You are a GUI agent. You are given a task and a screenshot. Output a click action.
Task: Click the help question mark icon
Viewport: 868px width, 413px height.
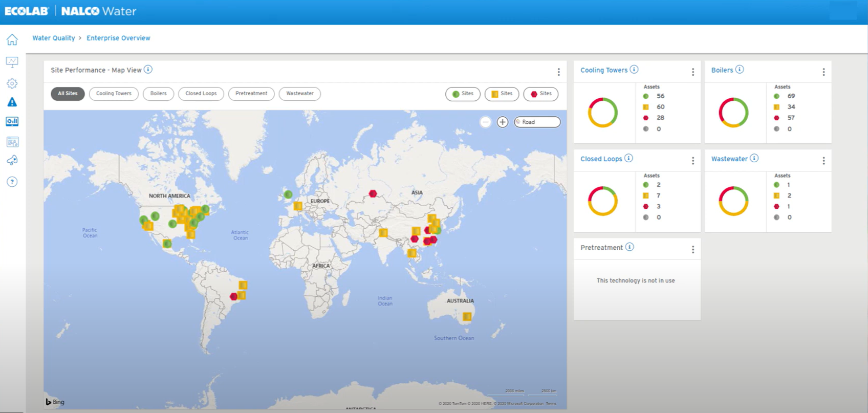click(x=12, y=182)
